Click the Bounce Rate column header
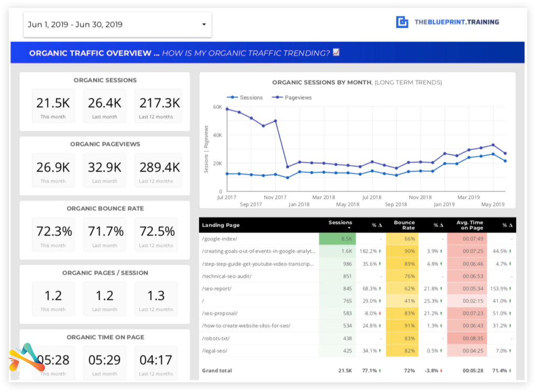The width and height of the screenshot is (536, 392). [404, 225]
